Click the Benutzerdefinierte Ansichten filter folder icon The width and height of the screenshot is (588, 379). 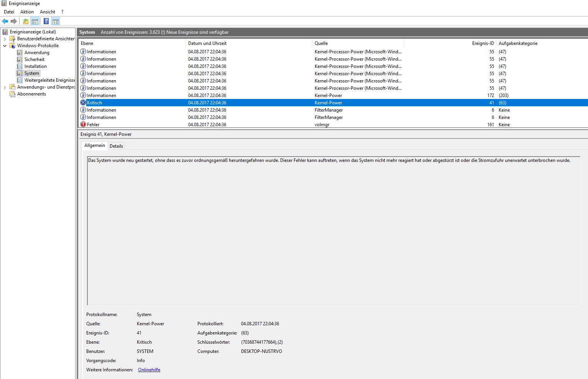(x=12, y=39)
